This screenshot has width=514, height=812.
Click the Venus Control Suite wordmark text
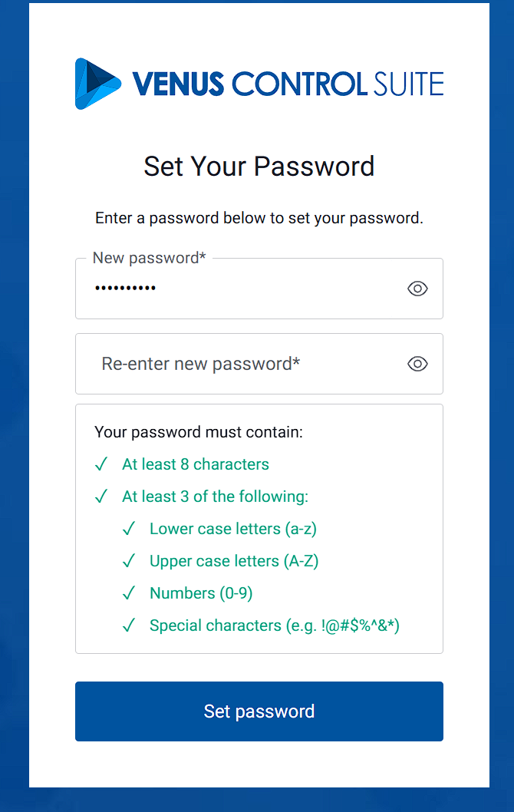tap(288, 84)
